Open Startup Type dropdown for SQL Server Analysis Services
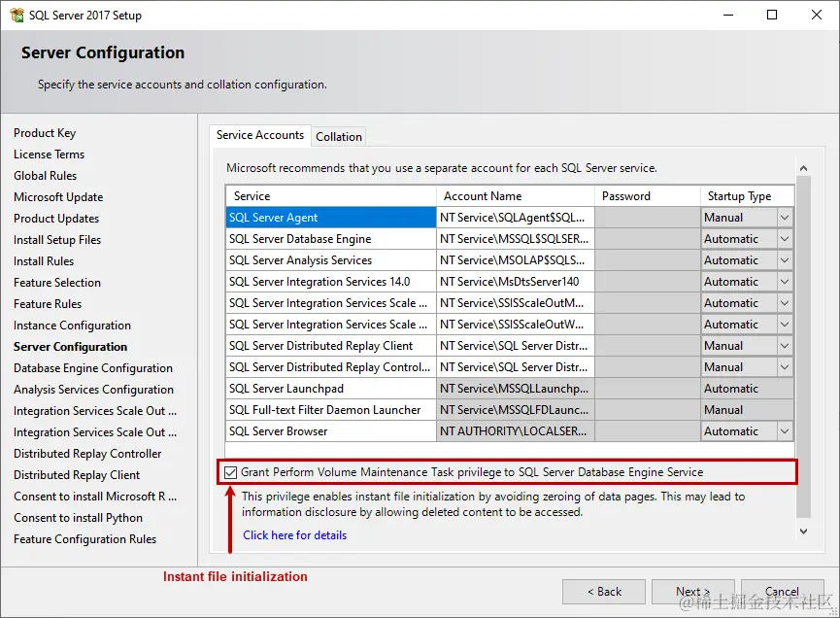Image resolution: width=840 pixels, height=618 pixels. click(x=785, y=260)
